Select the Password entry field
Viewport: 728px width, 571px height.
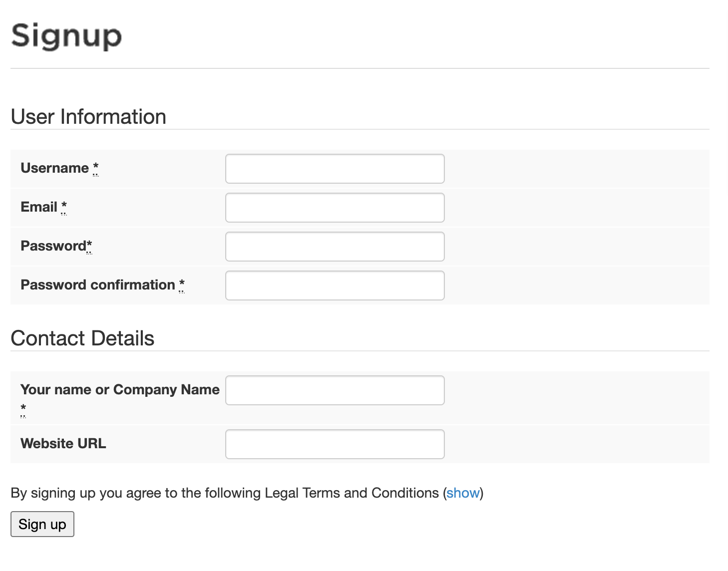(x=335, y=247)
